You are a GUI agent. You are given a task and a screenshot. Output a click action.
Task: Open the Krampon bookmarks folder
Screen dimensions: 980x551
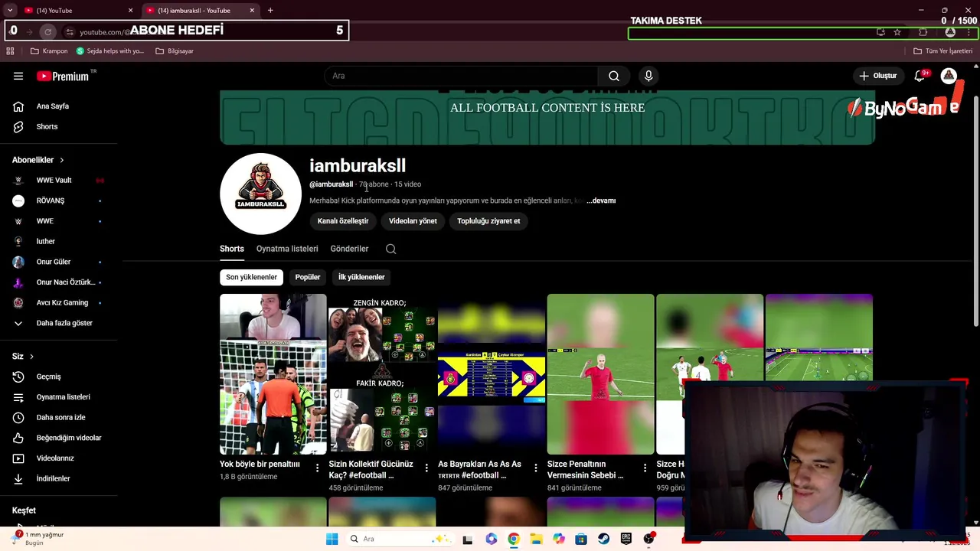[x=49, y=51]
